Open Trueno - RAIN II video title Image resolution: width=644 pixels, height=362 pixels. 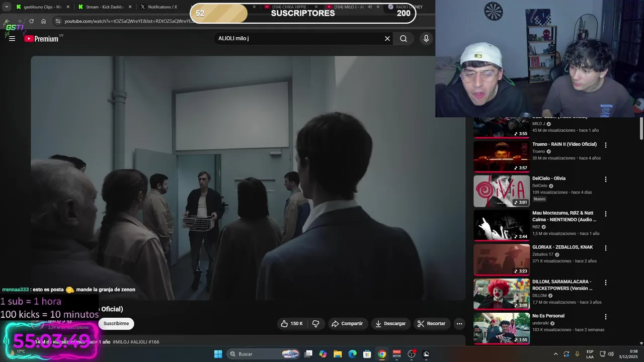click(x=565, y=144)
